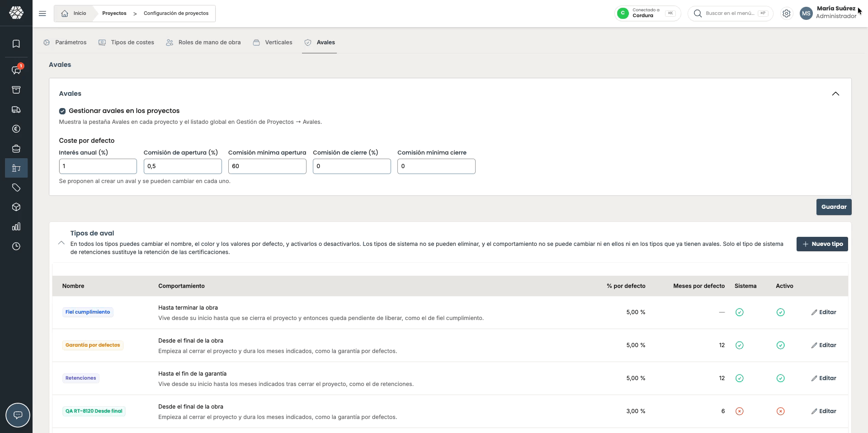Click the Guardar button
Screen dimensions: 868x433
[834, 207]
